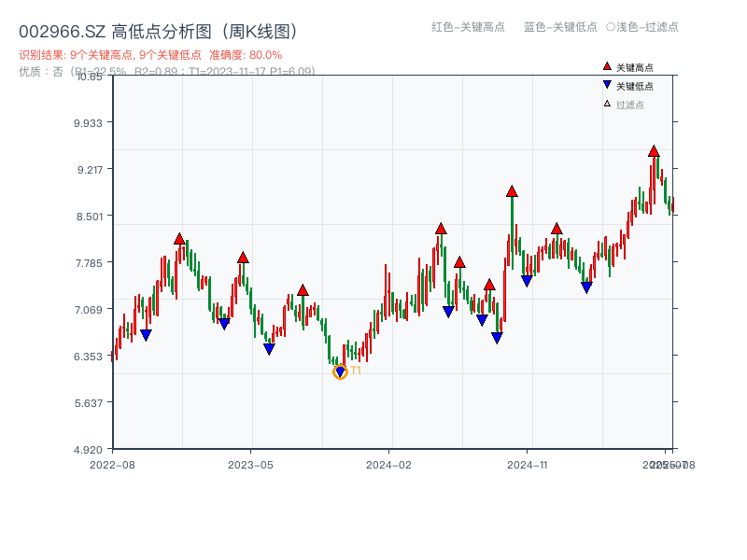Click the gray 优质：否 parameters line
Screen dimensions: 747x560
(167, 72)
